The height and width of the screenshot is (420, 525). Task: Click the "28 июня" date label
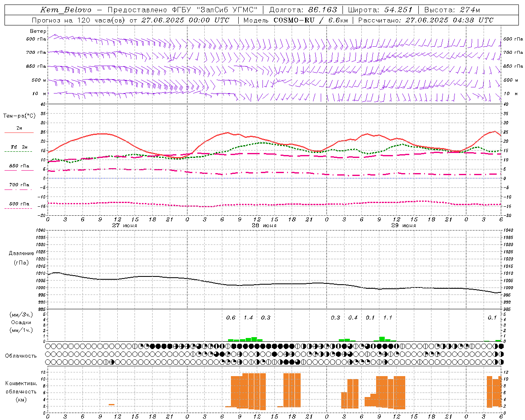(x=264, y=225)
